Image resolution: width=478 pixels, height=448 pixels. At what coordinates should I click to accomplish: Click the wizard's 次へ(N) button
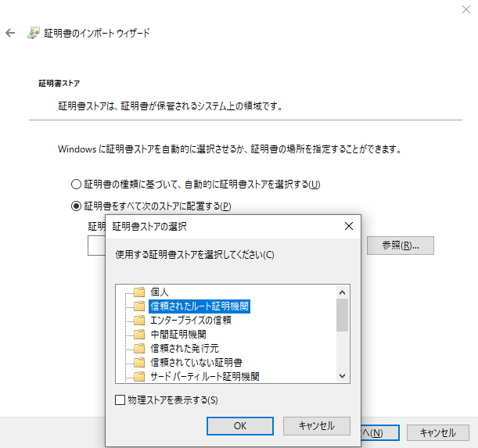coord(380,433)
